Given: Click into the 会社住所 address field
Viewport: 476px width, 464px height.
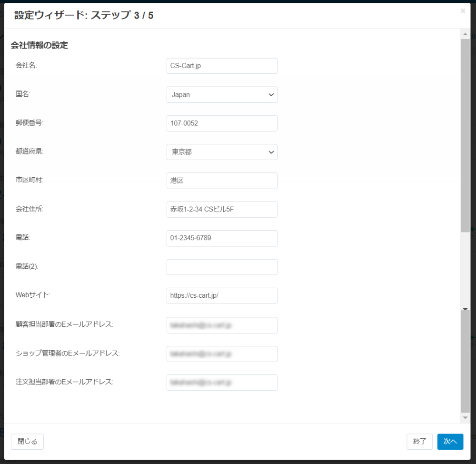Looking at the screenshot, I should (222, 210).
